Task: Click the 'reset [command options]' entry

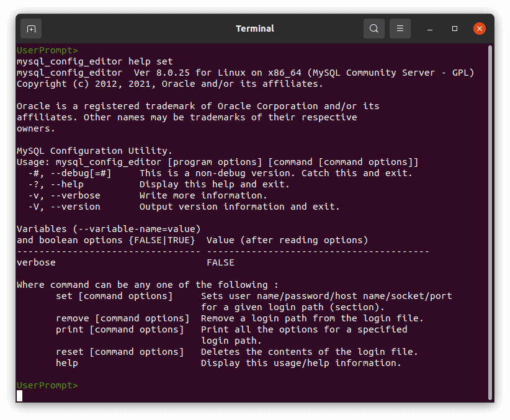Action: point(120,352)
